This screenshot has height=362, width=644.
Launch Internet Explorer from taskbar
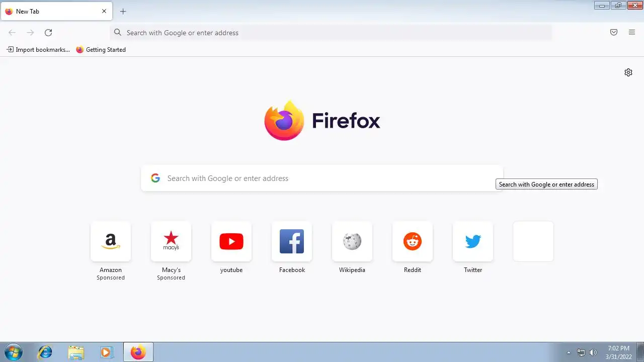pos(45,352)
